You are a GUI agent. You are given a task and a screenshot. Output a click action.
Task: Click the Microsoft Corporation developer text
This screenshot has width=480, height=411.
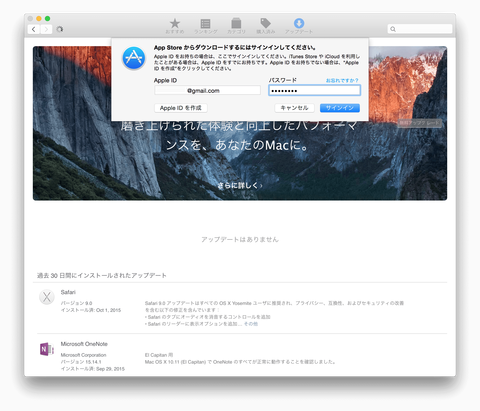(83, 355)
